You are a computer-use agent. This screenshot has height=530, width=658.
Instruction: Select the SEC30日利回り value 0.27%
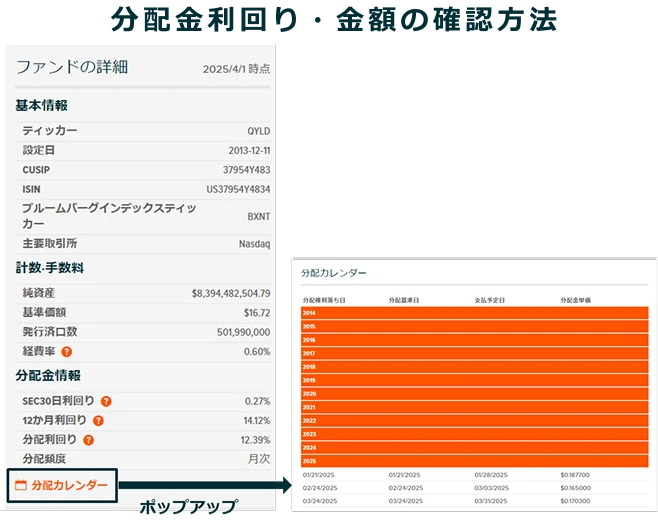(257, 401)
